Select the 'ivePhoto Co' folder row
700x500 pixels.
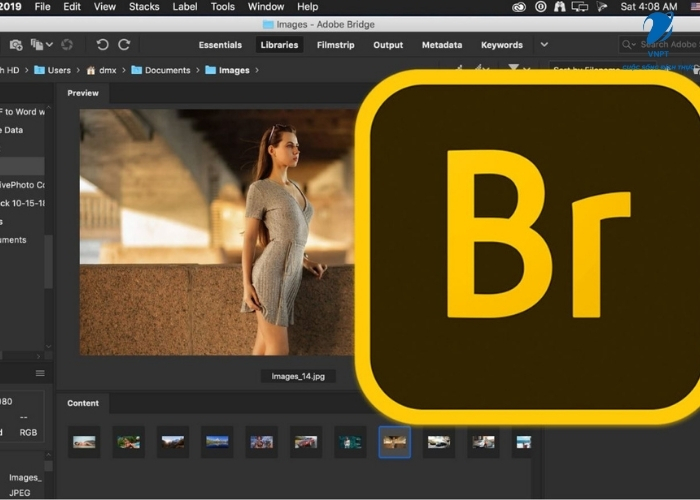point(22,185)
